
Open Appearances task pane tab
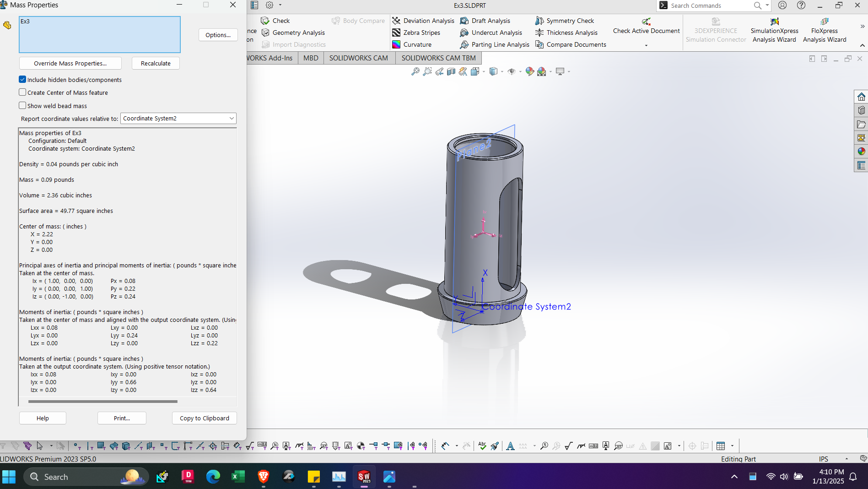click(861, 152)
